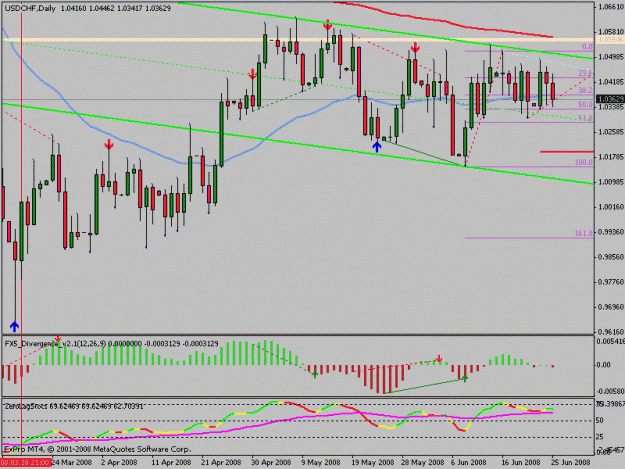The image size is (625, 469).
Task: Select red down arrow in divergence histogram near 6 Jun
Action: [x=439, y=359]
